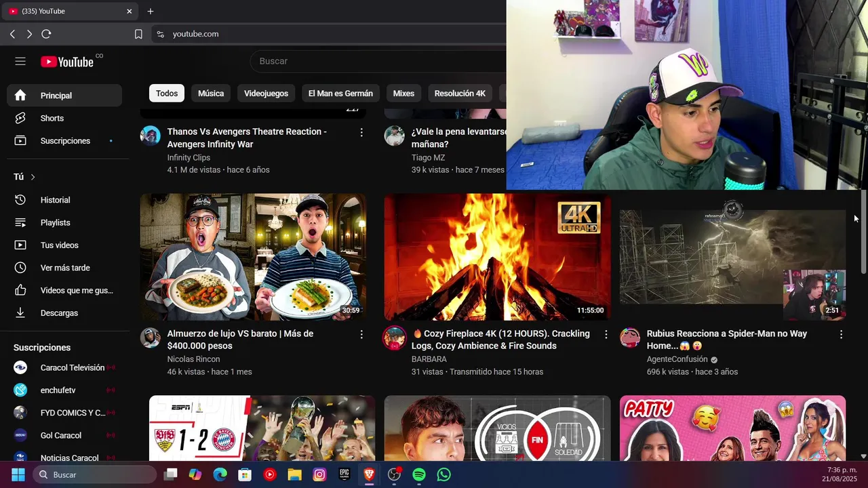Click the page vertical scrollbar thumb
Screen dimensions: 868x488
coord(863,232)
